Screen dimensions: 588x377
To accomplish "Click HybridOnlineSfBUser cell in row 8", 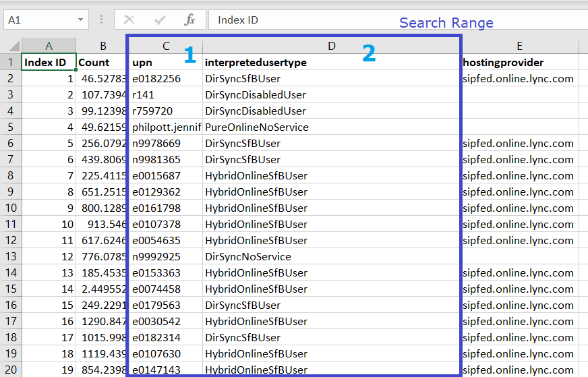I will click(332, 175).
